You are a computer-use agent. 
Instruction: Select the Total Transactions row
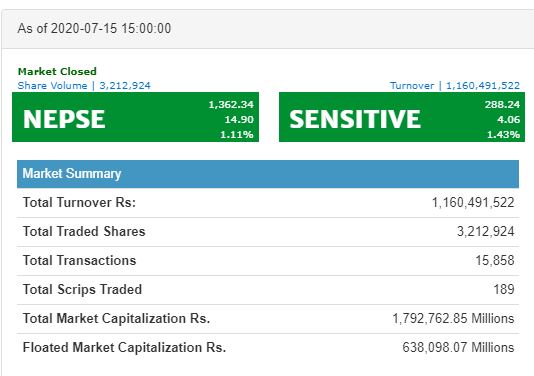268,261
